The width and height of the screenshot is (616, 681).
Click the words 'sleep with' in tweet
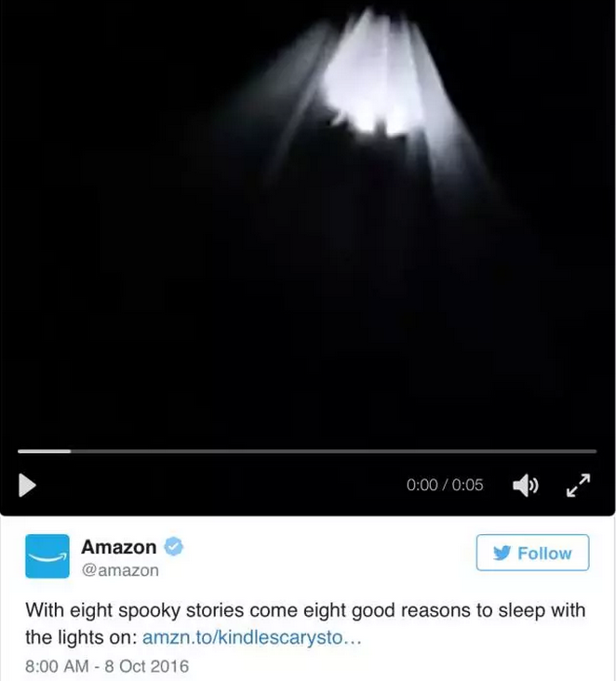coord(542,609)
